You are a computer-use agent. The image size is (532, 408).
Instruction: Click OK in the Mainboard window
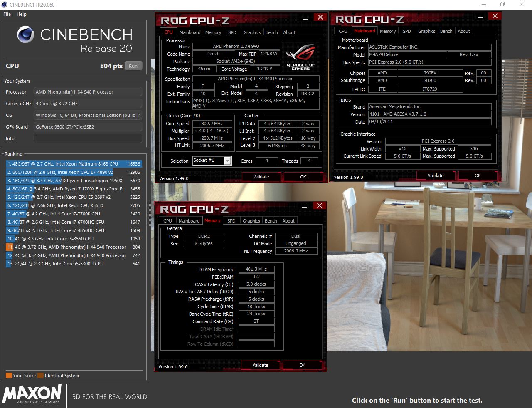[x=478, y=176]
